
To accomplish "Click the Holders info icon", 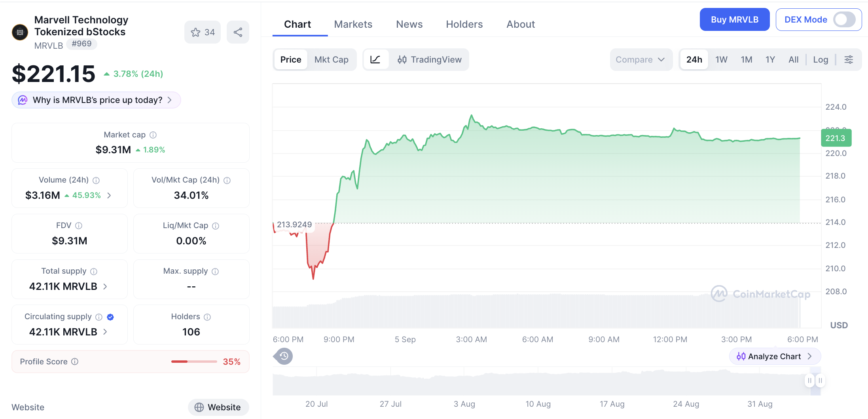I will point(207,317).
